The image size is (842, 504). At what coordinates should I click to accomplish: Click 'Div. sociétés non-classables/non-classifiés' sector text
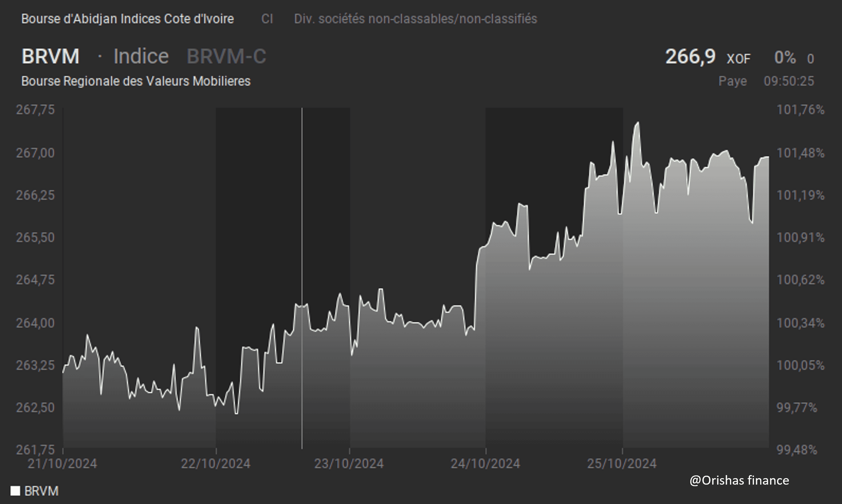[415, 19]
